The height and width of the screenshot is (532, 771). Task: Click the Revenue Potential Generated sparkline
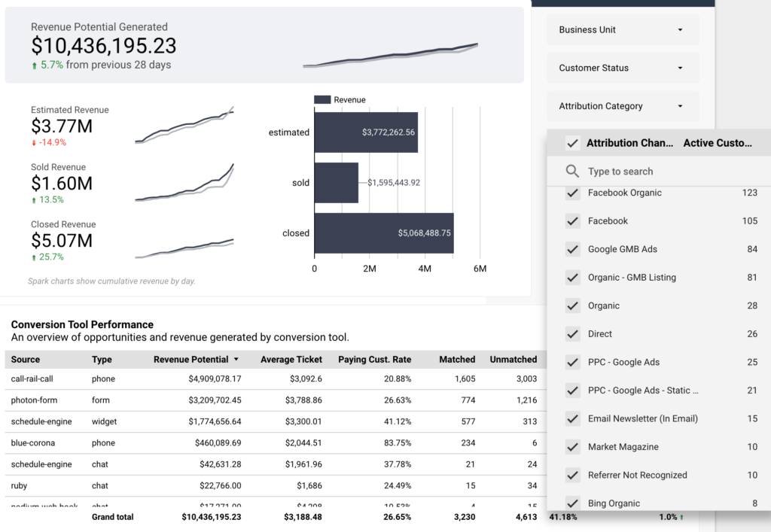[391, 55]
